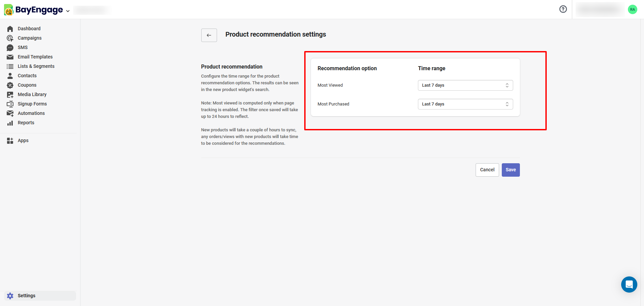Screen dimensions: 644x306
Task: Click the Signup Forms icon
Action: (10, 104)
